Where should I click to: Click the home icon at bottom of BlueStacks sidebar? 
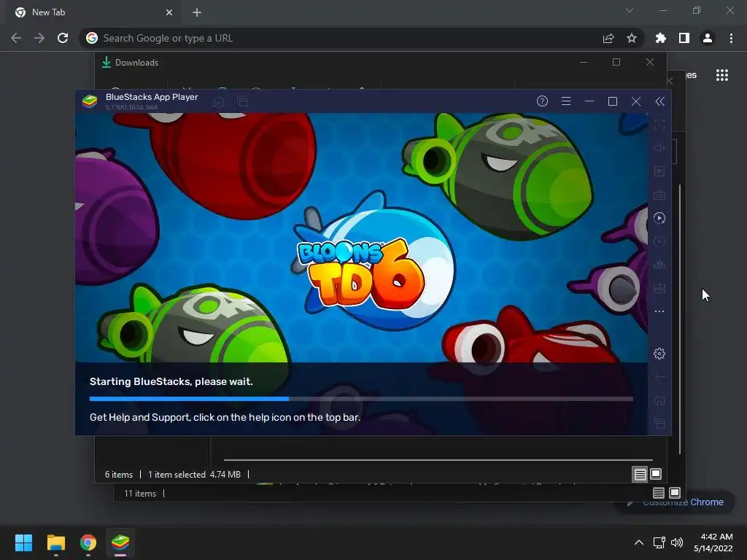[x=659, y=400]
